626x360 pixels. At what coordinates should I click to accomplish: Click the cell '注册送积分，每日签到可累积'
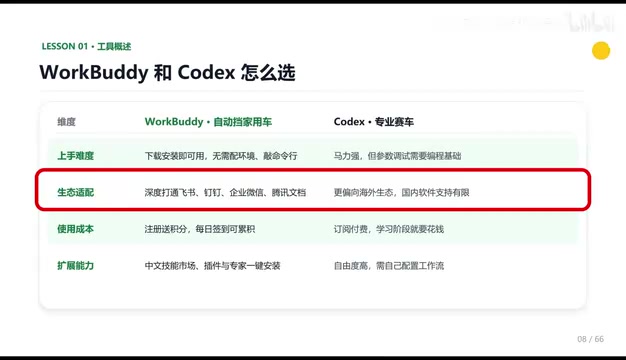(200, 229)
